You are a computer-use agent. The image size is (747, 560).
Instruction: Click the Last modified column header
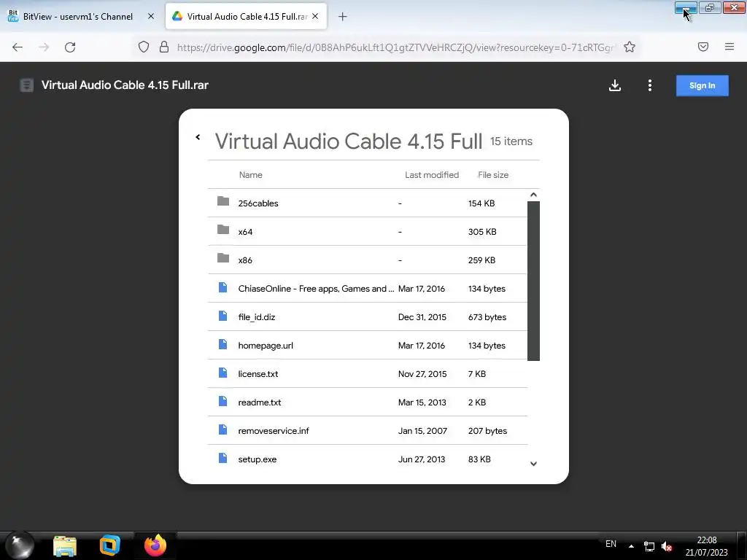tap(432, 175)
